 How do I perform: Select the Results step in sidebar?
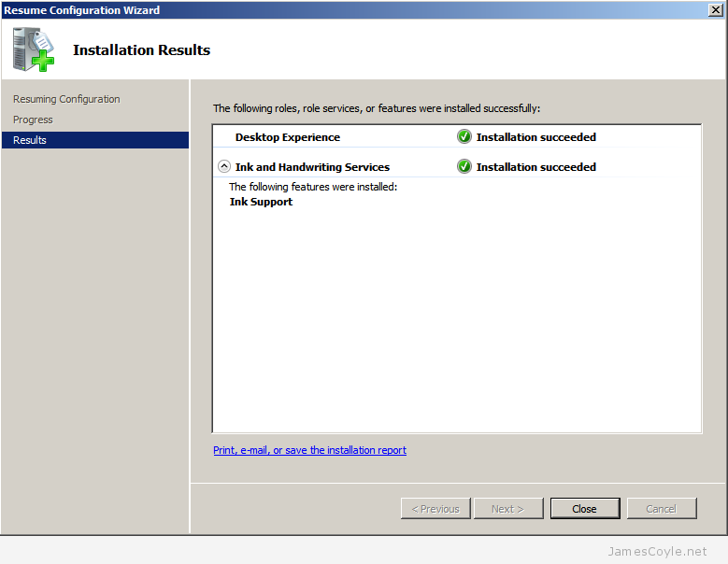(95, 140)
